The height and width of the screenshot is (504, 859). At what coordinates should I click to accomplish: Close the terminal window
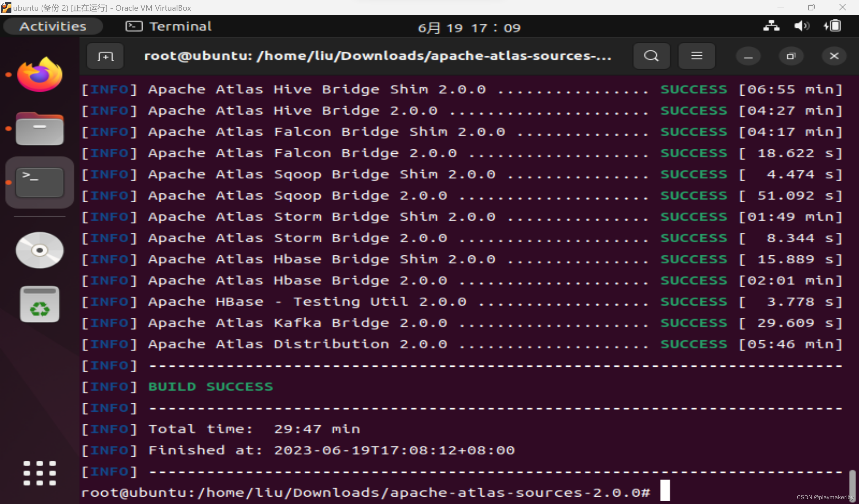click(x=834, y=56)
